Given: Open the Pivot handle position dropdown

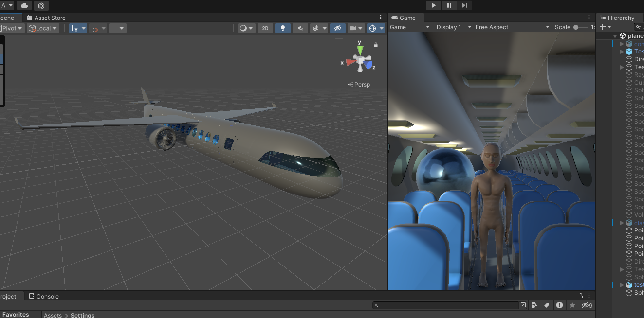Looking at the screenshot, I should click(12, 28).
